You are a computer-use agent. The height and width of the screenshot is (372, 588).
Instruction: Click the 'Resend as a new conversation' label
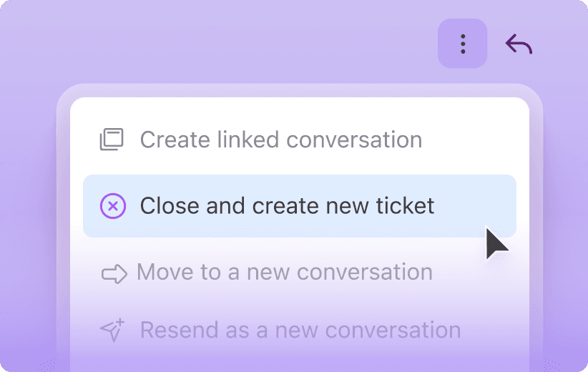click(x=300, y=330)
